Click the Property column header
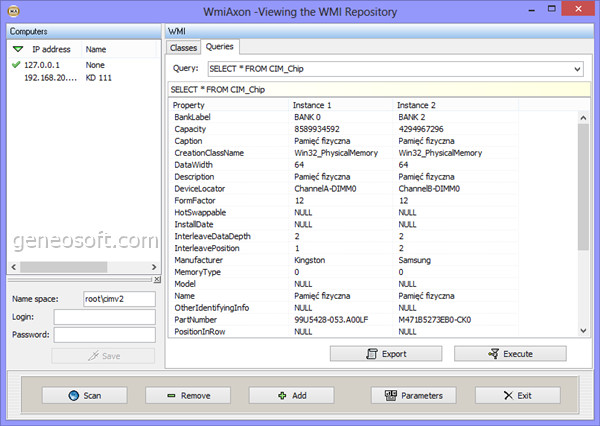 189,105
